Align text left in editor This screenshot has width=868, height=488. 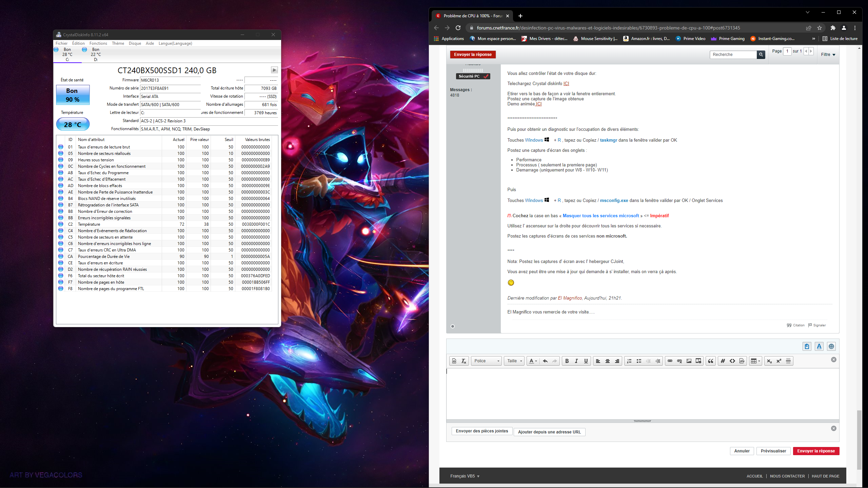pyautogui.click(x=598, y=361)
